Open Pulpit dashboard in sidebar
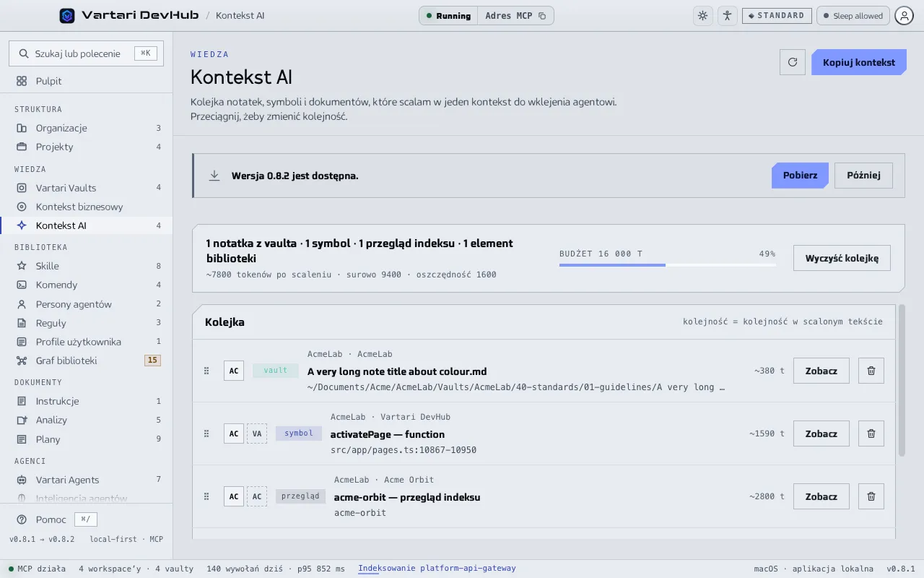The image size is (924, 578). click(87, 81)
